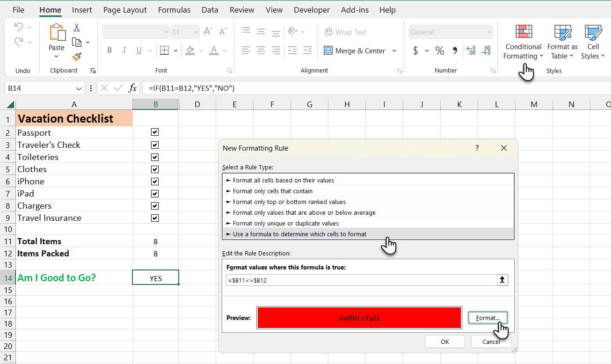This screenshot has height=364, width=611.
Task: Select 'Format only cells that contain' rule type
Action: [x=273, y=191]
